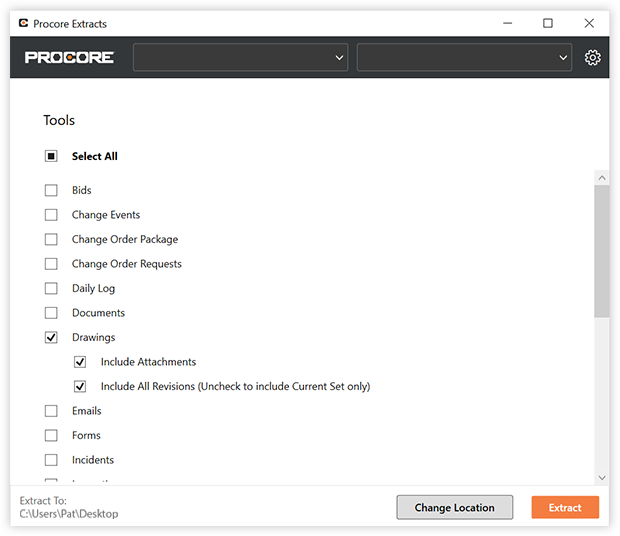Open the first header dropdown
The height and width of the screenshot is (536, 620).
point(240,58)
